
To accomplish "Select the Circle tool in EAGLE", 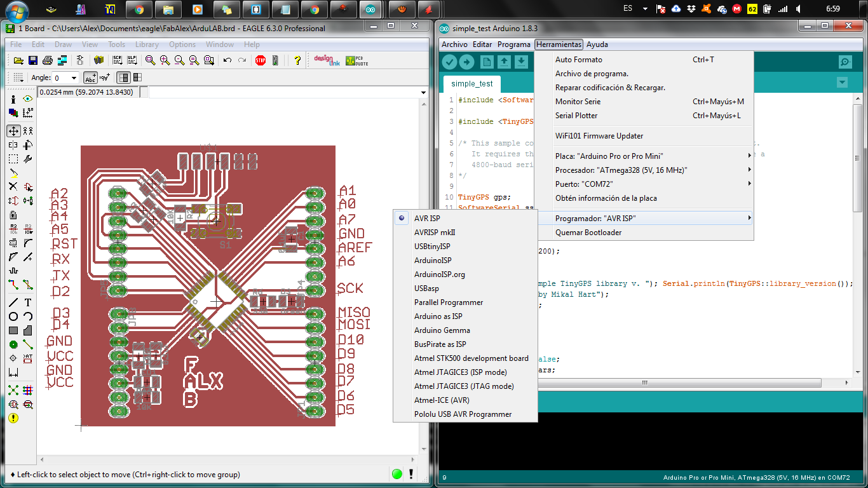I will point(13,316).
